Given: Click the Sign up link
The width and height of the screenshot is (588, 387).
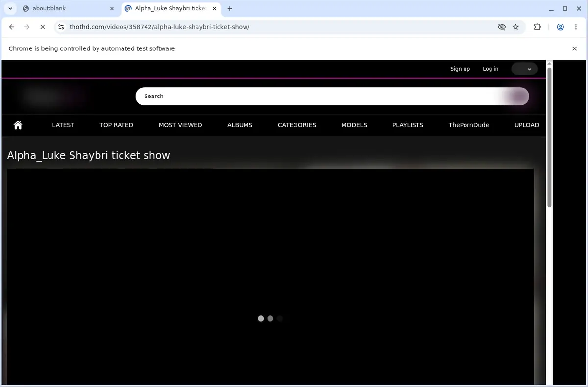Looking at the screenshot, I should (460, 69).
